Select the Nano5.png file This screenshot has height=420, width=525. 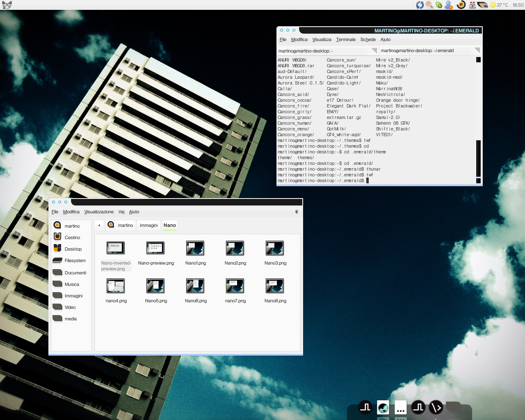[x=155, y=291]
